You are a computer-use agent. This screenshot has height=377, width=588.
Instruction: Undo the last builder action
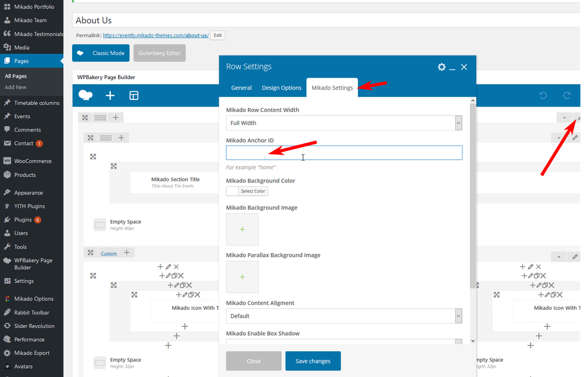[543, 96]
